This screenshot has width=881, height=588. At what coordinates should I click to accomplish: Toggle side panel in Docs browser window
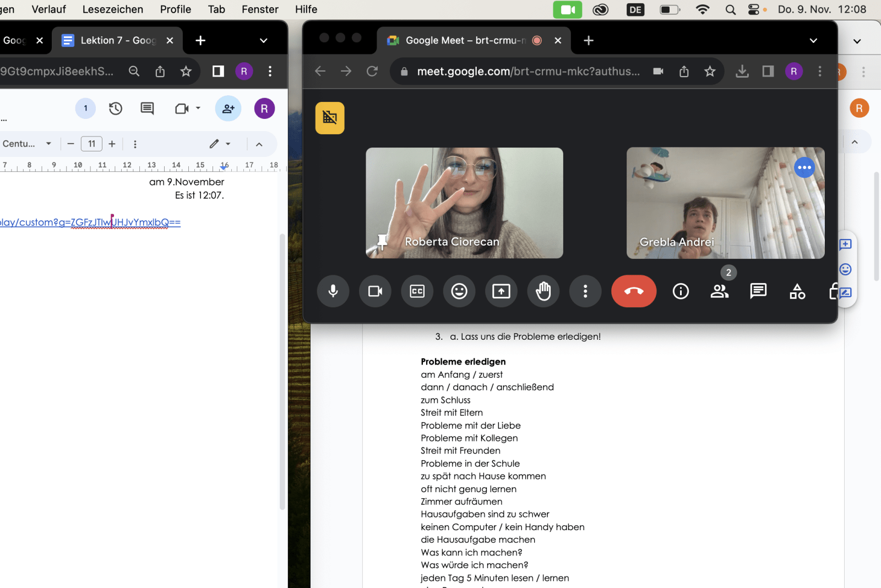coord(218,71)
